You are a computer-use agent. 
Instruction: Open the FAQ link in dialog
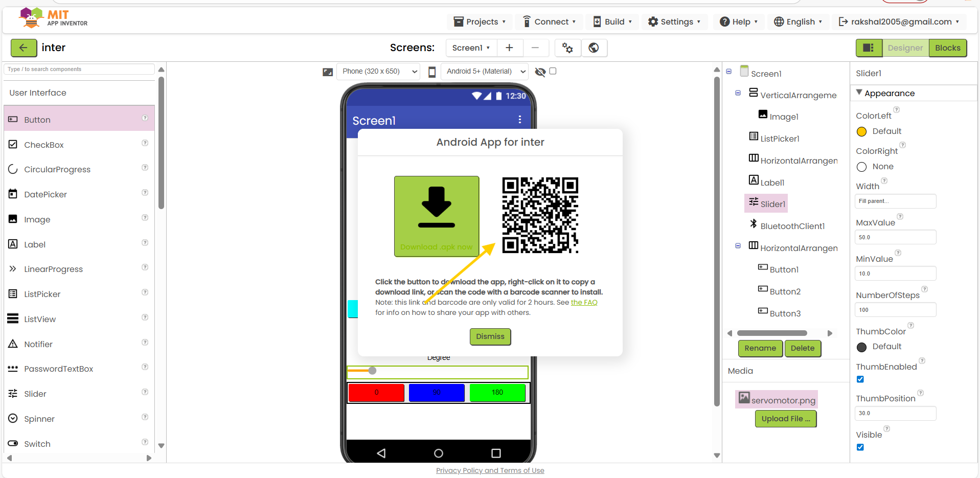coord(584,302)
